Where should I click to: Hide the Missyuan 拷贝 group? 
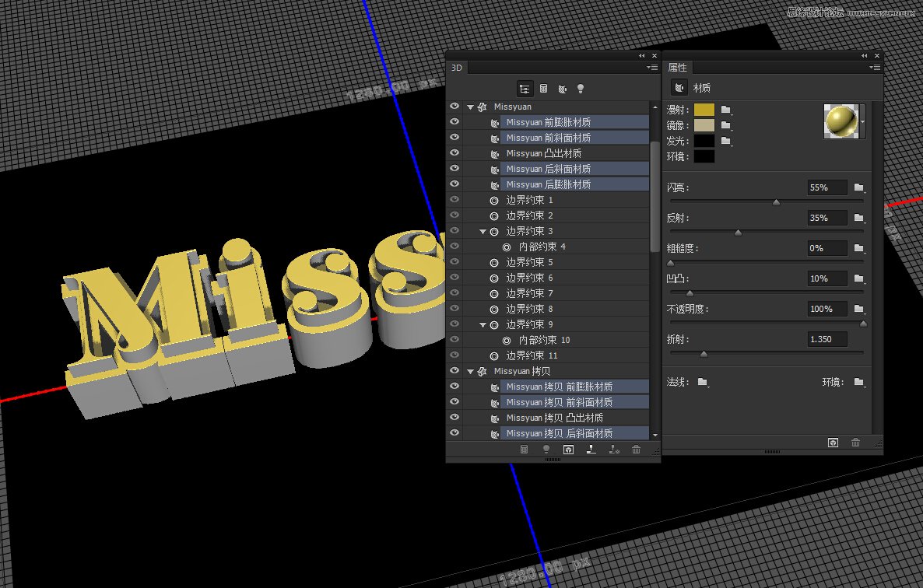[454, 371]
